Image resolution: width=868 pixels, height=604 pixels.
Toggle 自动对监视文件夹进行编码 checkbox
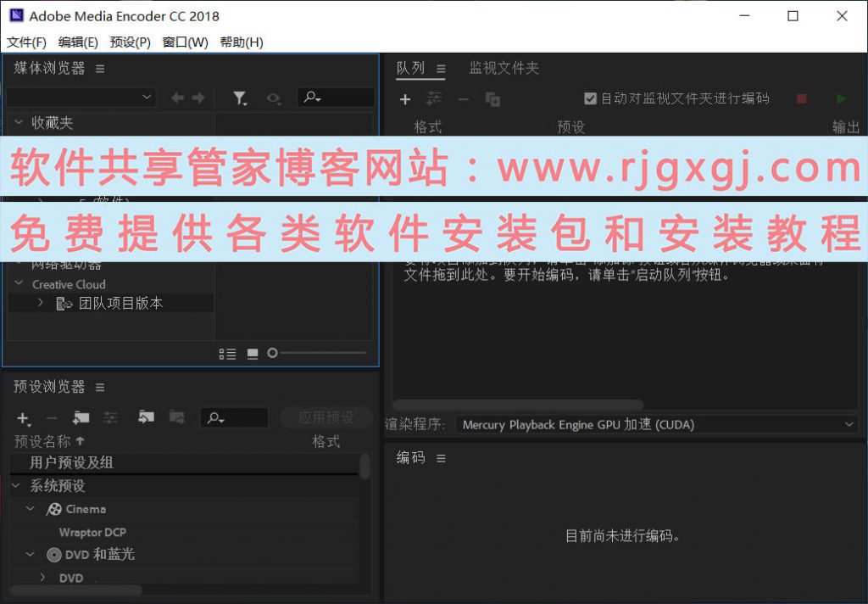click(590, 98)
